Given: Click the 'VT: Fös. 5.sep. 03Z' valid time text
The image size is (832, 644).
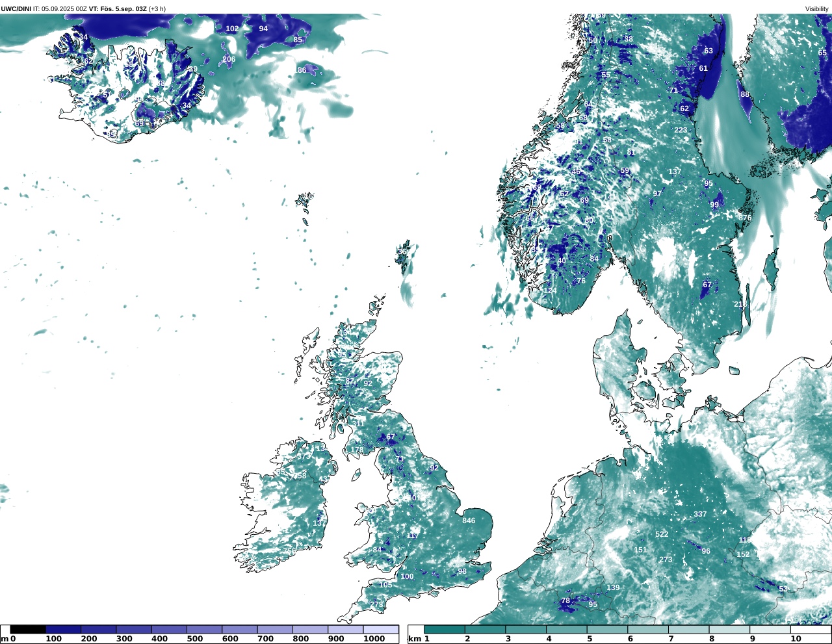Looking at the screenshot, I should pyautogui.click(x=118, y=9).
